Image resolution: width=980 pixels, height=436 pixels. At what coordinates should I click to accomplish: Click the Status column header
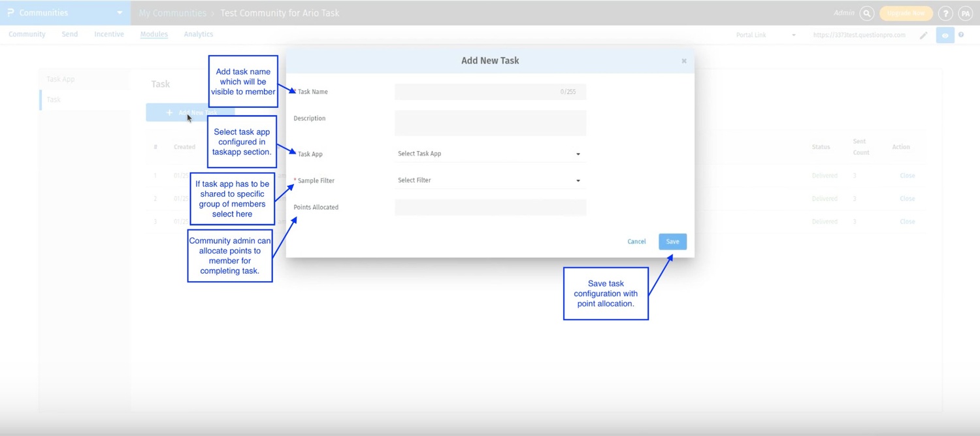(x=821, y=147)
